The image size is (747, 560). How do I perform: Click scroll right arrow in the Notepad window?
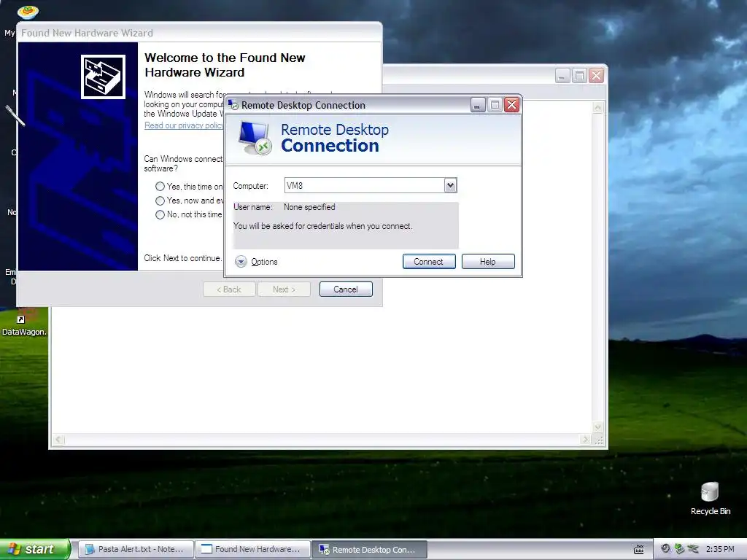tap(586, 439)
